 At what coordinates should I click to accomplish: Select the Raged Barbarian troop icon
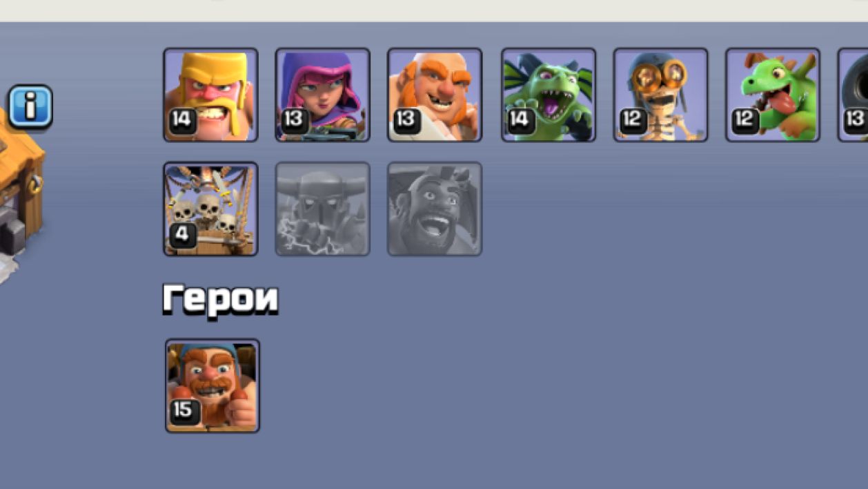[210, 95]
